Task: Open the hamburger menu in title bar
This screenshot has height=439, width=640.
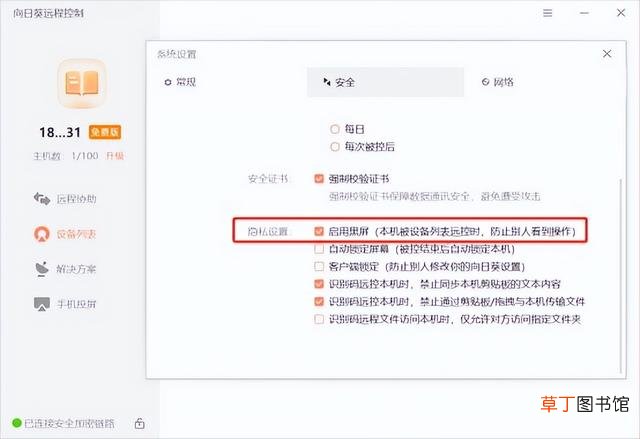Action: pyautogui.click(x=547, y=13)
